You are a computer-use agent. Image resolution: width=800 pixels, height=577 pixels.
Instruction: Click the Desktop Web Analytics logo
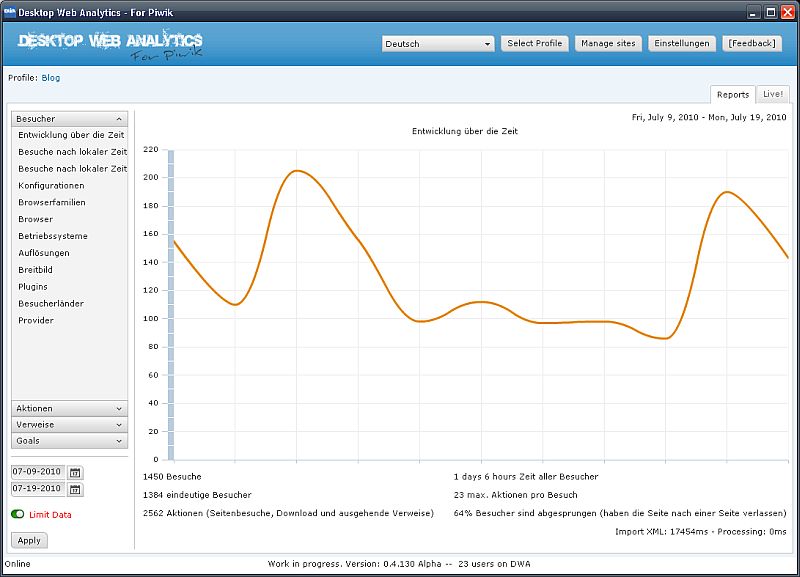tap(110, 44)
